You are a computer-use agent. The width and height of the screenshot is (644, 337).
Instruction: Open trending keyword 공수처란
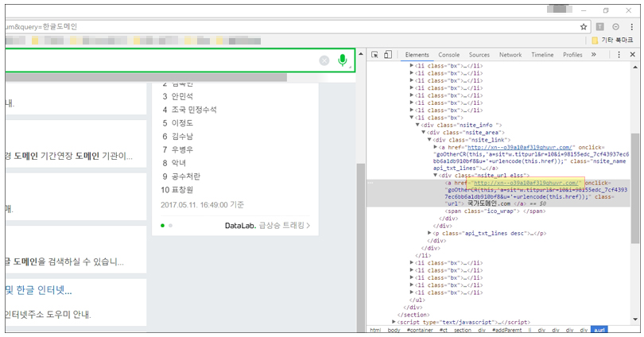click(x=185, y=176)
